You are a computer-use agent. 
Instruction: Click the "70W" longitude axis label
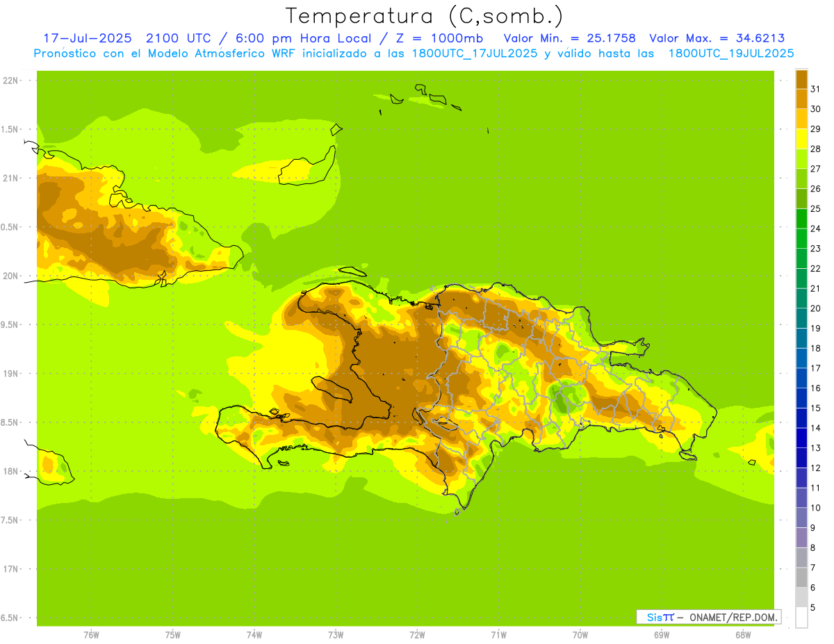tap(580, 634)
